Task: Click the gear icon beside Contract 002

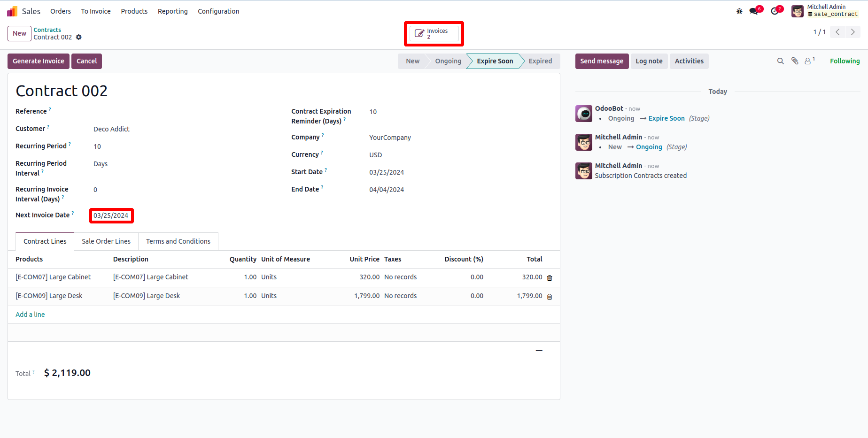Action: point(79,37)
